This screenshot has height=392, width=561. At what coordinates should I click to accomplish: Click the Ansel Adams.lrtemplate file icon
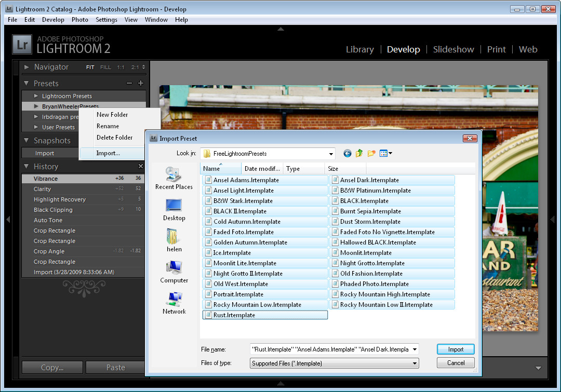pyautogui.click(x=208, y=180)
